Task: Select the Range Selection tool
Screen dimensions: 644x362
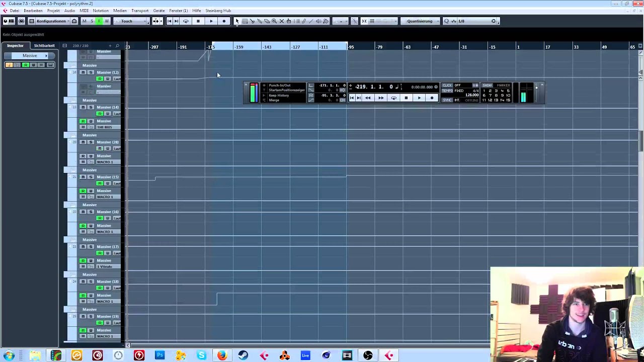Action: [x=245, y=21]
